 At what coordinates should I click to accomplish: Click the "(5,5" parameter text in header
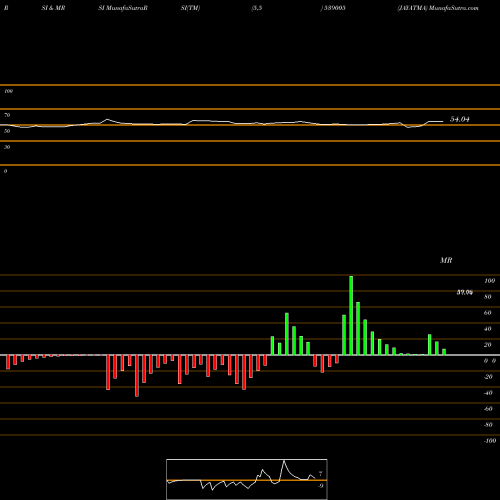pos(257,8)
